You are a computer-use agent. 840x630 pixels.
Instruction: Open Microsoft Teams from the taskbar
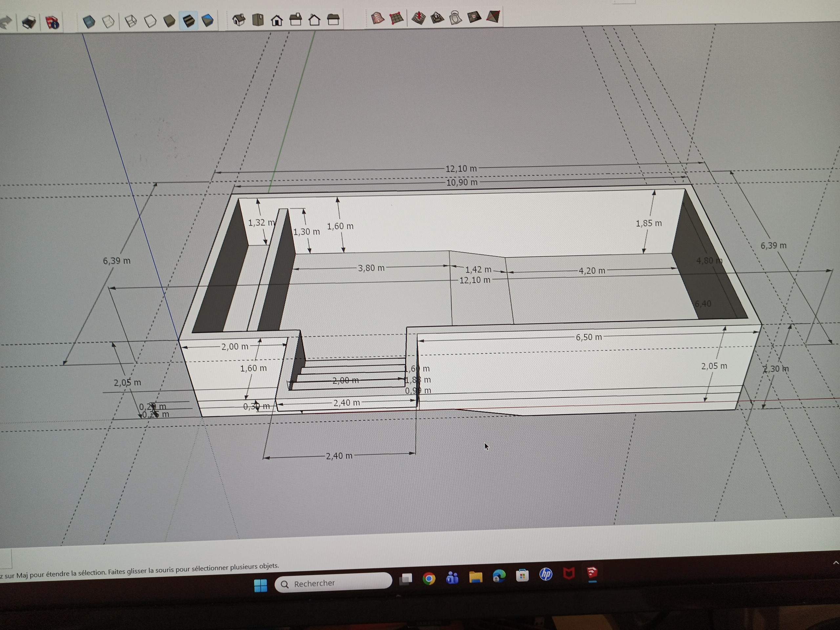(452, 578)
